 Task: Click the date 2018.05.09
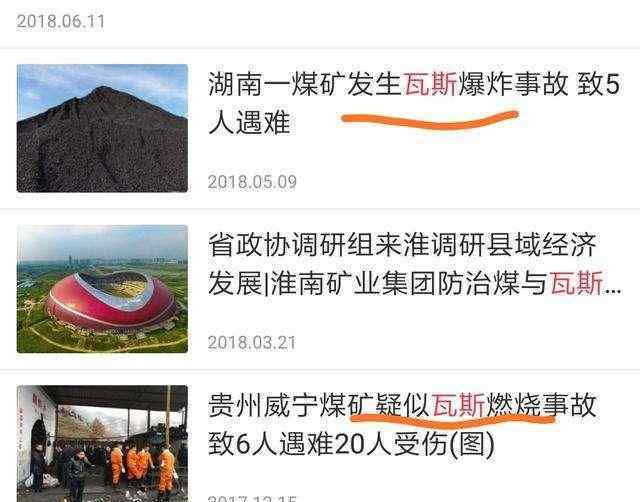pyautogui.click(x=252, y=182)
